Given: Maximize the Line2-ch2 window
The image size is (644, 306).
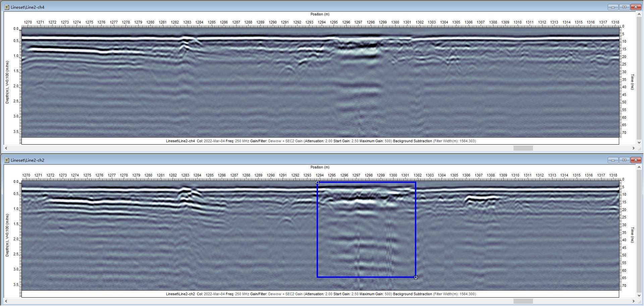Looking at the screenshot, I should point(624,160).
